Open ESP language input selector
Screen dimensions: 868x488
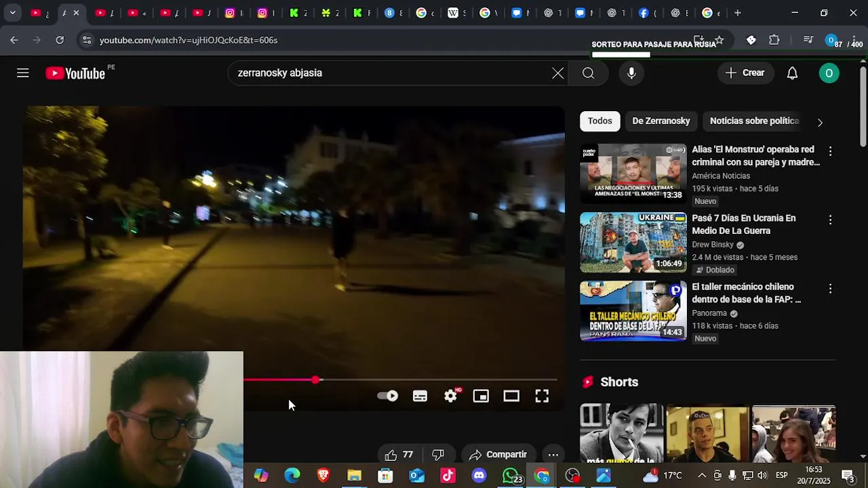click(782, 476)
